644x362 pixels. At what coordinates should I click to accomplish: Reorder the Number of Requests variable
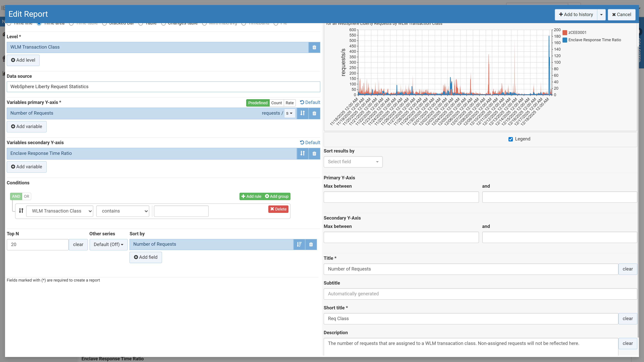pyautogui.click(x=303, y=113)
